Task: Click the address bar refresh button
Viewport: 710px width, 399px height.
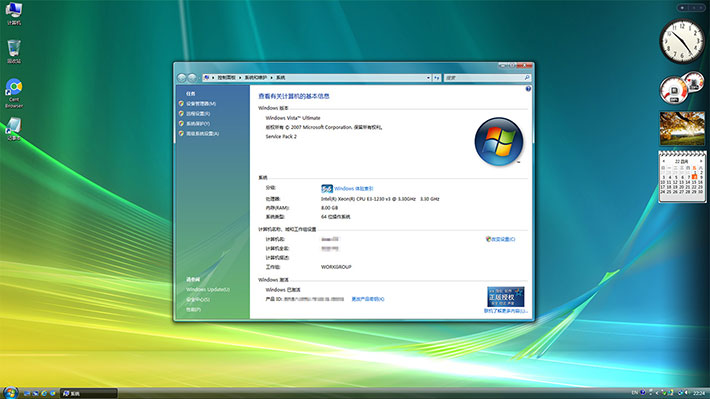Action: 437,78
